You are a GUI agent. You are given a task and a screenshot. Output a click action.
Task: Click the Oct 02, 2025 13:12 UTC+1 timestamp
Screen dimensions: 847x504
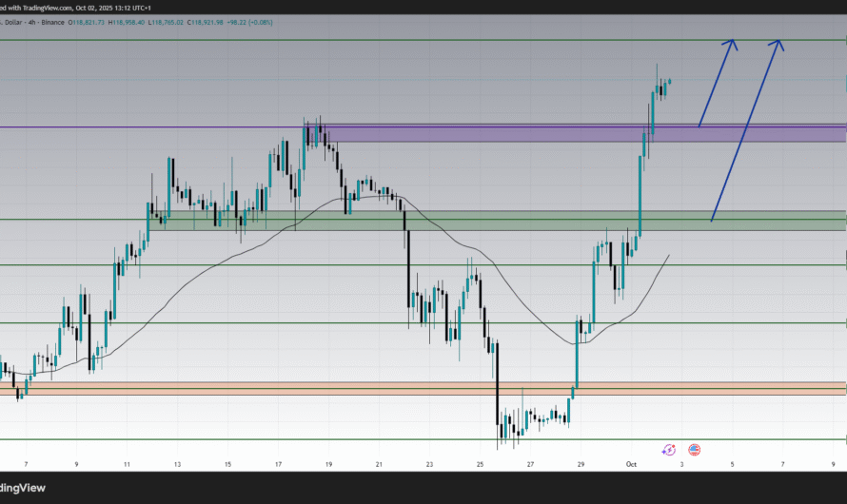113,9
